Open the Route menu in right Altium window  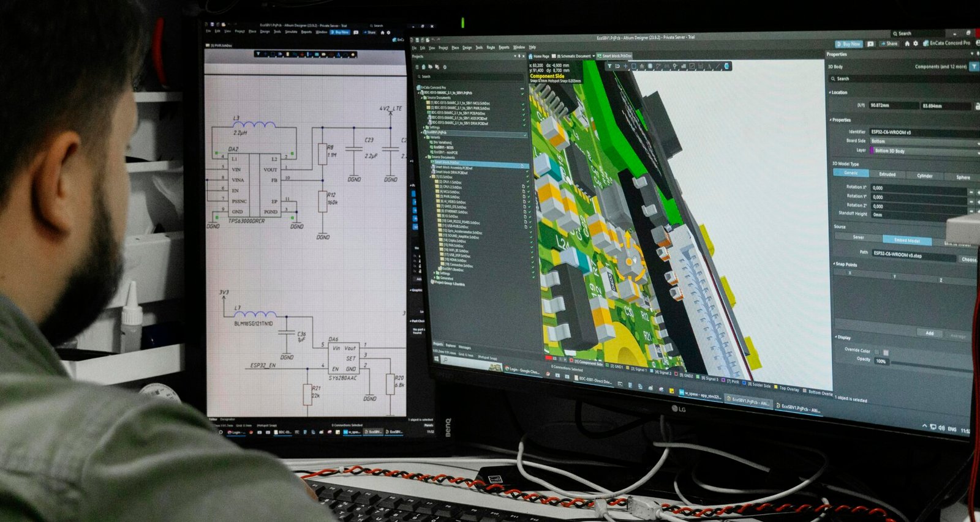click(x=491, y=47)
